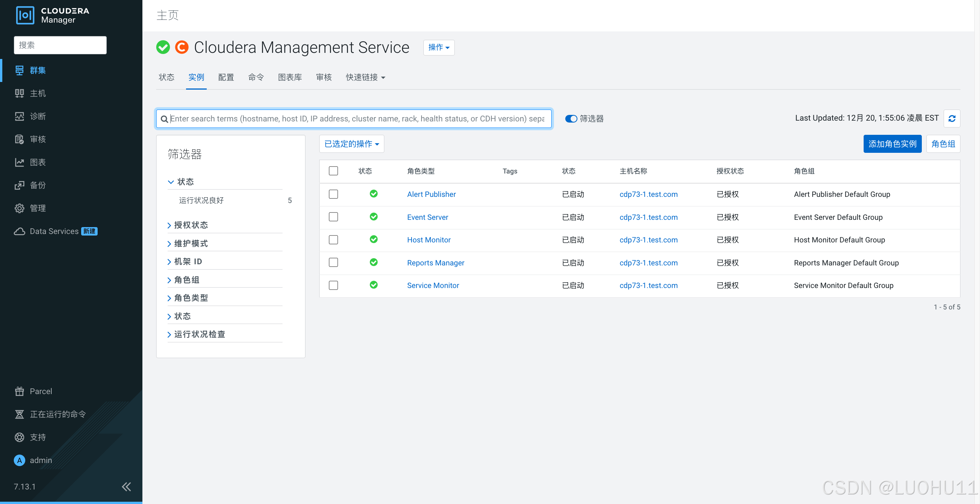Image resolution: width=980 pixels, height=504 pixels.
Task: Click the 备份 backup sidebar icon
Action: tap(20, 185)
